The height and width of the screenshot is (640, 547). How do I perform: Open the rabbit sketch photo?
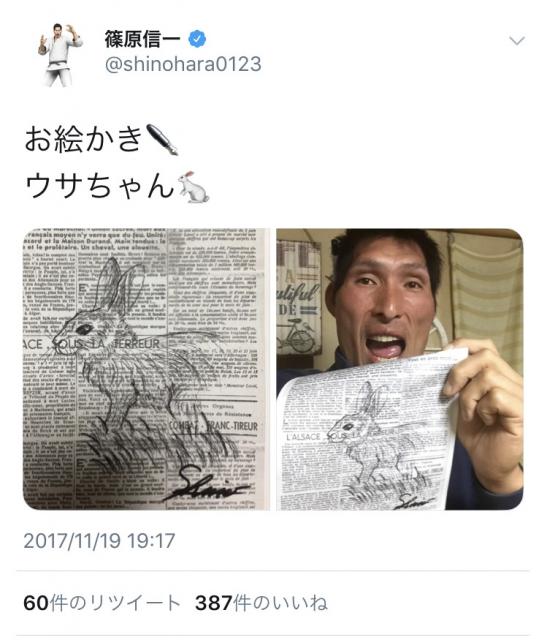coord(146,369)
